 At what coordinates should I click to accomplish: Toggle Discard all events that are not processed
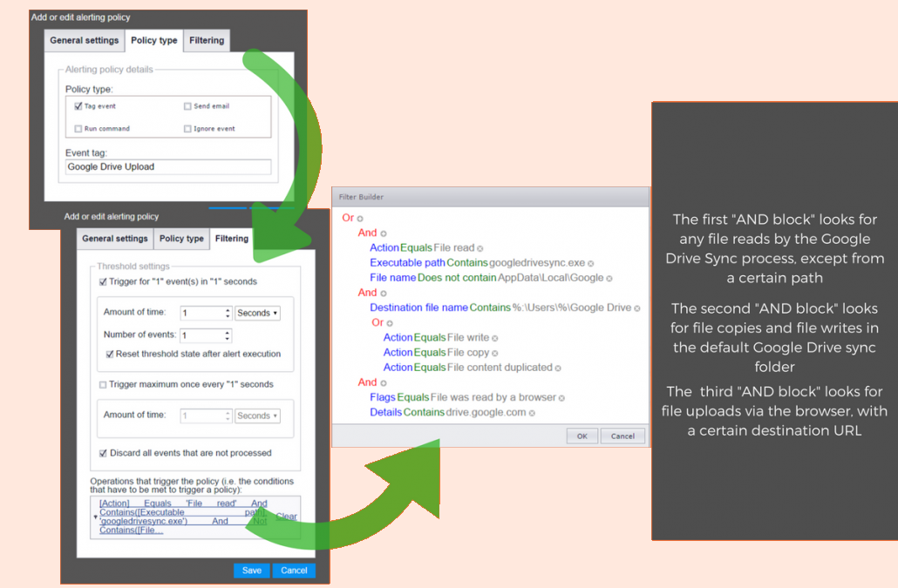[103, 453]
